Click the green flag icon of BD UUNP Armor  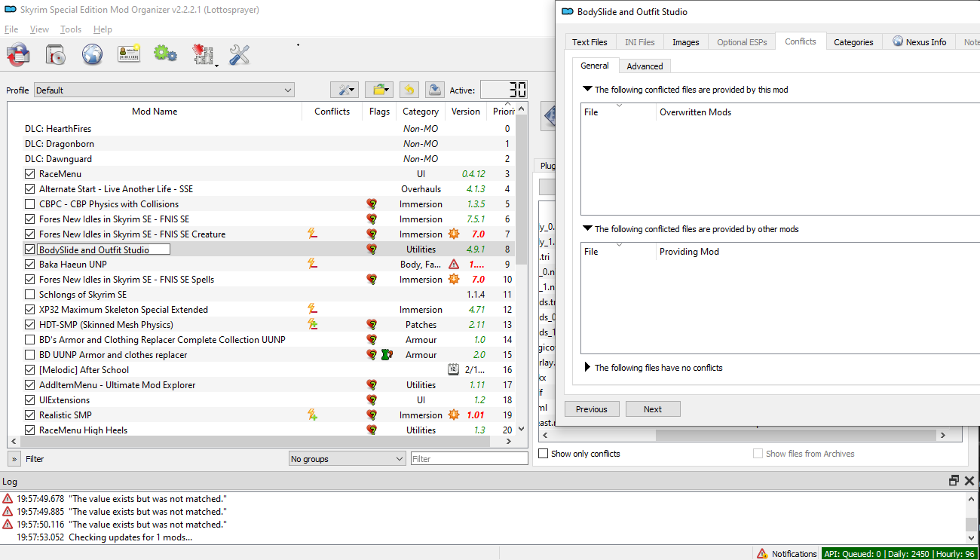pyautogui.click(x=387, y=354)
